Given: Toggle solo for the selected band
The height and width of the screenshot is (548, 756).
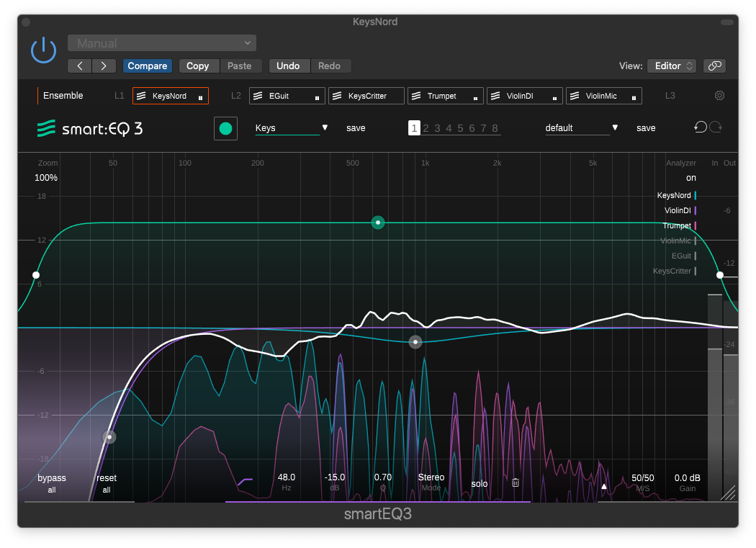Looking at the screenshot, I should tap(480, 484).
